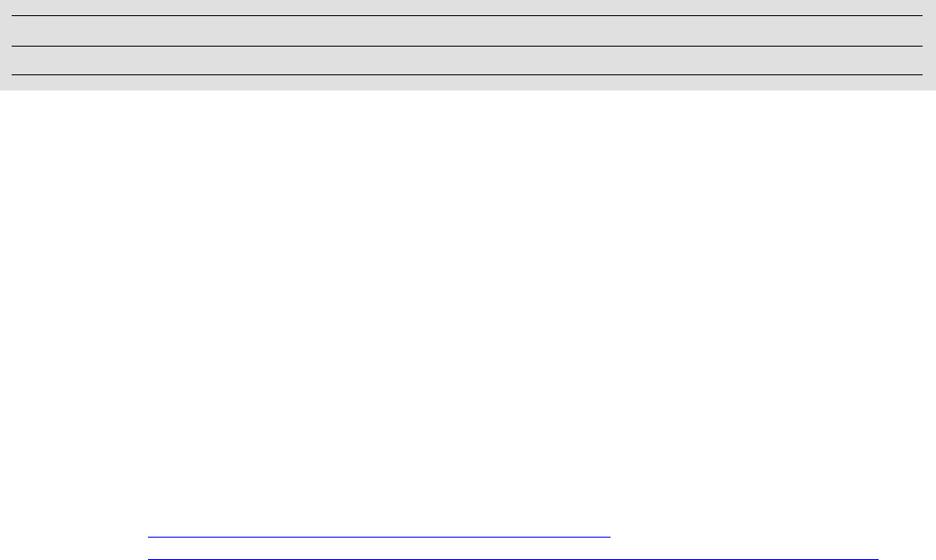Screen dimensions: 936x560
Task: Click the middle black line in the gray header
Action: [x=467, y=46]
